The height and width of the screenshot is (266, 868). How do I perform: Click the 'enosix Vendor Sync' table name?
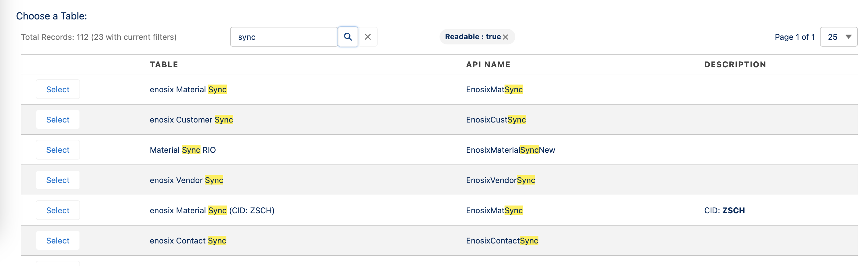click(186, 180)
